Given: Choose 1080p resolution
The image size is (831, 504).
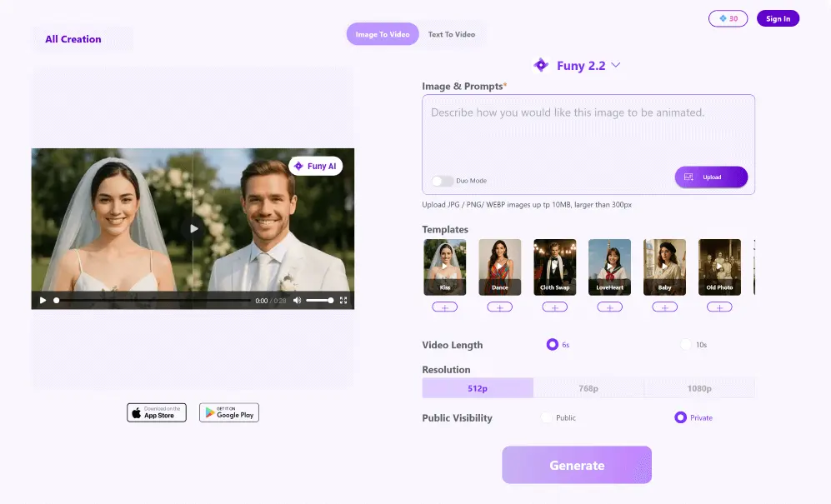Looking at the screenshot, I should [x=698, y=388].
